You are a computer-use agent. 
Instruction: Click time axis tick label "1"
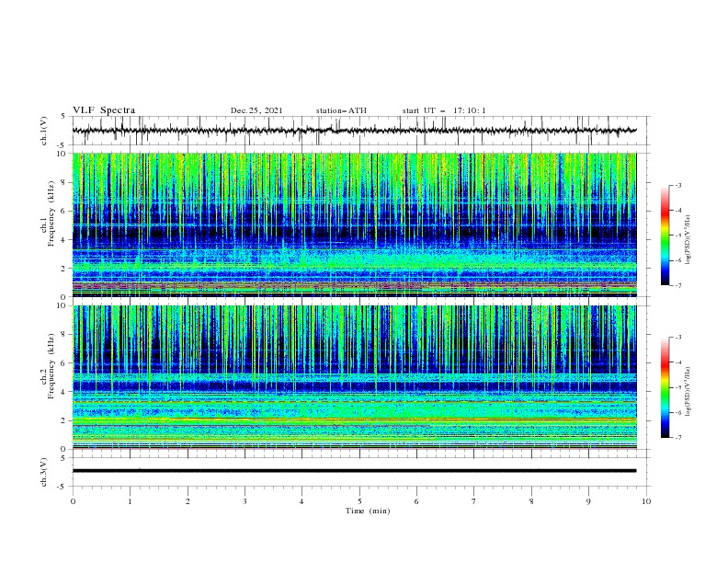click(x=130, y=501)
